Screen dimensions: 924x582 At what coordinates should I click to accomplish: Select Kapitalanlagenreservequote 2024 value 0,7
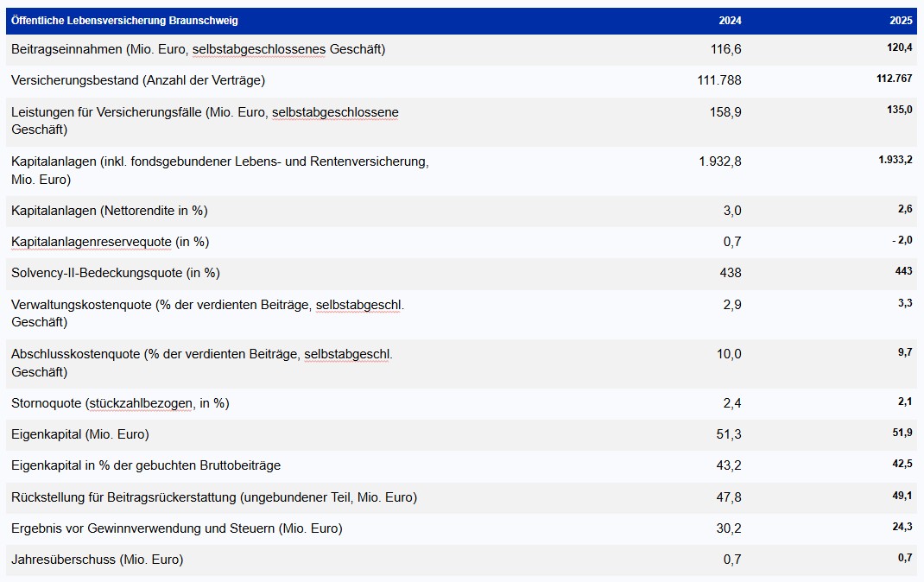732,242
